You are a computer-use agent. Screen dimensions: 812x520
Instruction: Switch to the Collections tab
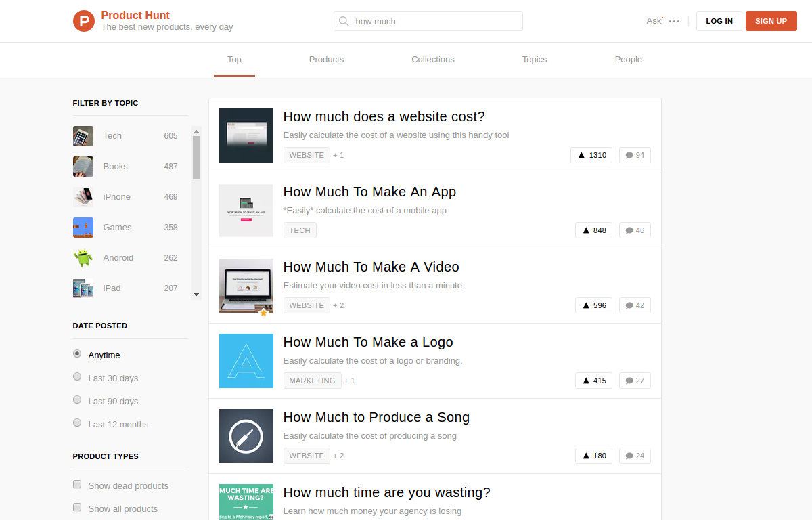tap(433, 60)
